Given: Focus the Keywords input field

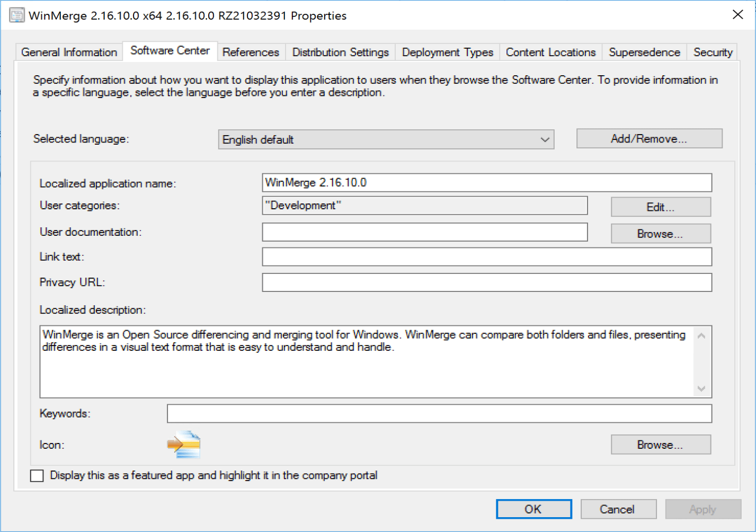Looking at the screenshot, I should point(439,414).
